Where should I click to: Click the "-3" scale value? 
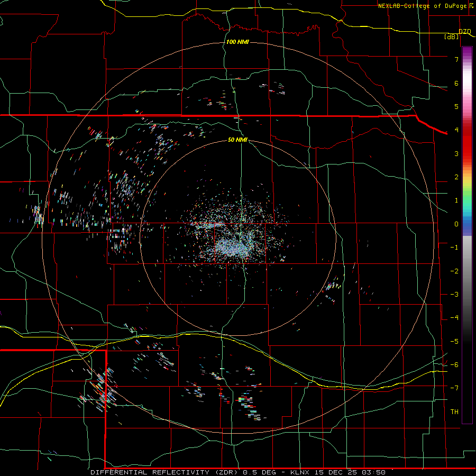(454, 295)
